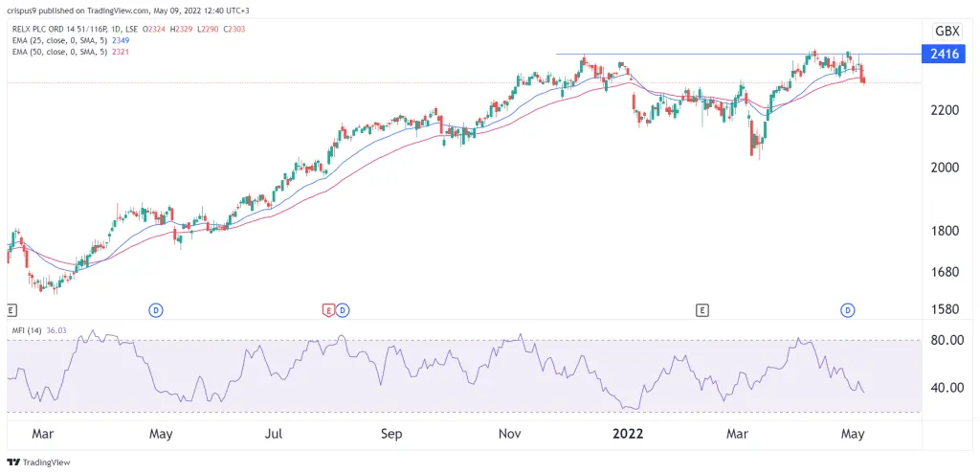Click the 2200 price axis label
This screenshot has width=980, height=474.
click(944, 111)
